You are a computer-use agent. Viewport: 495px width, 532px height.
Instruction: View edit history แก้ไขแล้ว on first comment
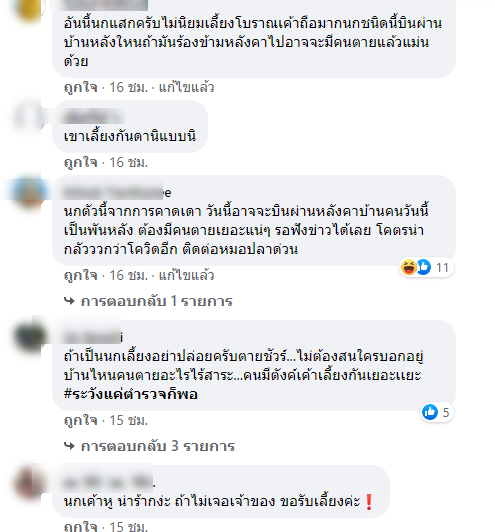[x=187, y=88]
